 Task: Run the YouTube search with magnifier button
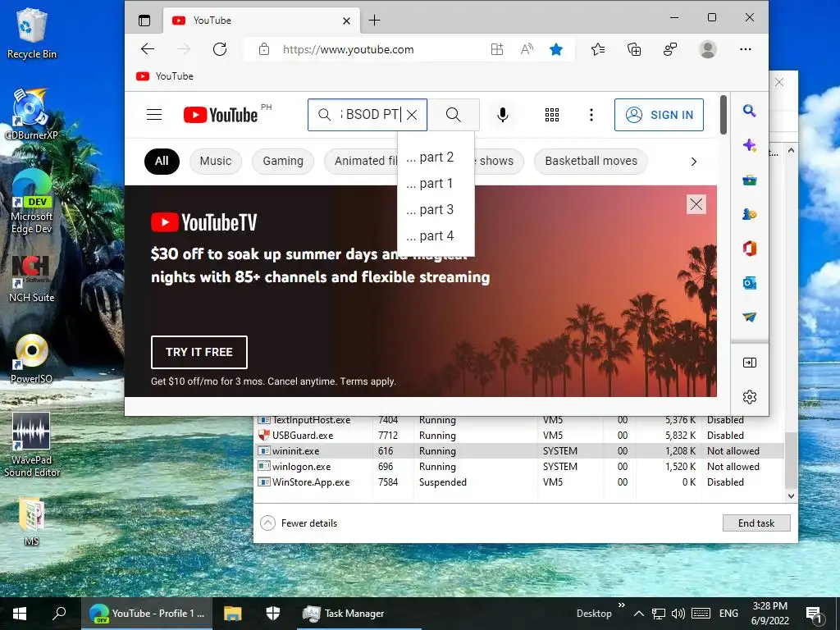click(x=453, y=115)
